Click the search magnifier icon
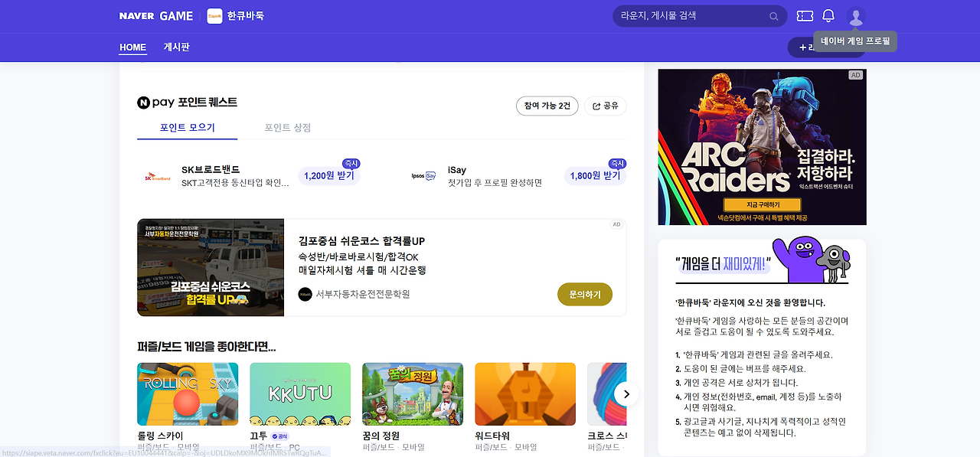The height and width of the screenshot is (457, 980). (x=774, y=16)
